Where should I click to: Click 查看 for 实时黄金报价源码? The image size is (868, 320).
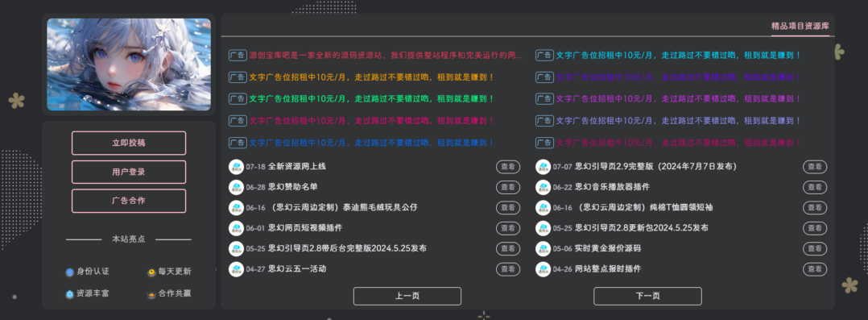[x=815, y=249]
